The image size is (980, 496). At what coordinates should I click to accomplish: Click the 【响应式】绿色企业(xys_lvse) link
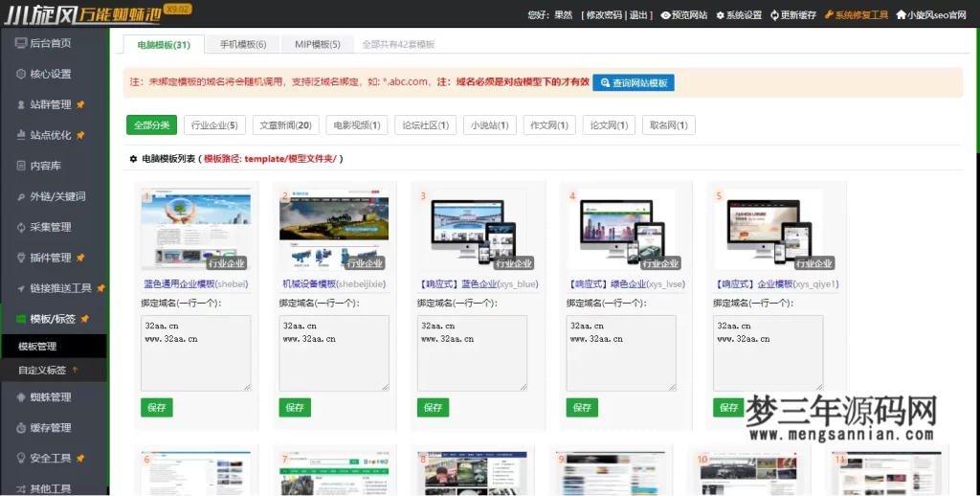(626, 284)
